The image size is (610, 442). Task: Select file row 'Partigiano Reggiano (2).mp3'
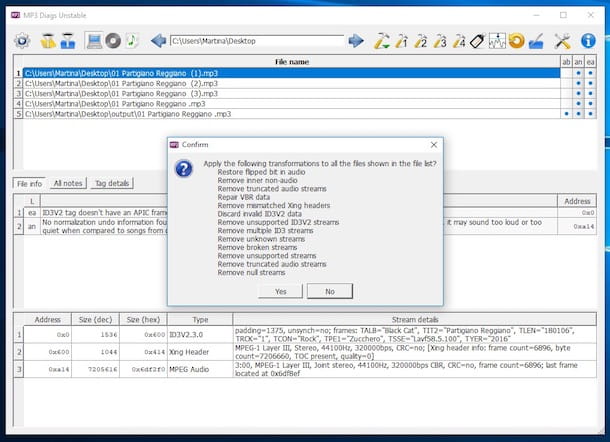pos(291,83)
